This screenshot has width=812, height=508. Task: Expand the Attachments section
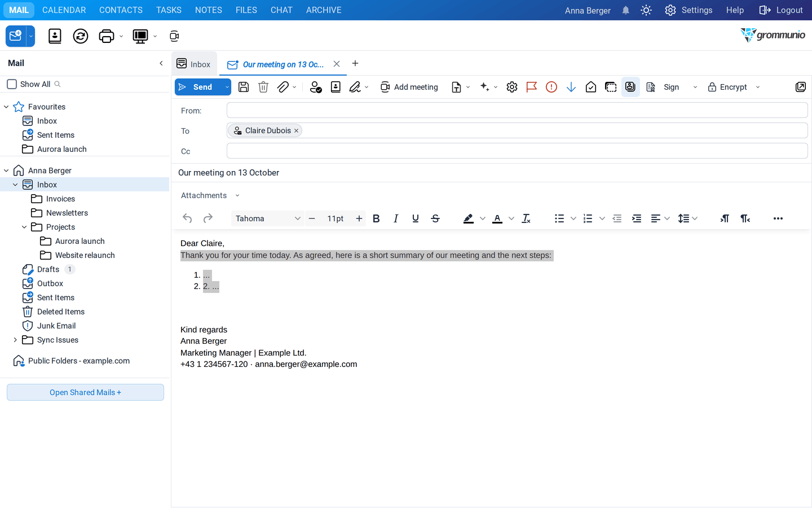tap(237, 195)
